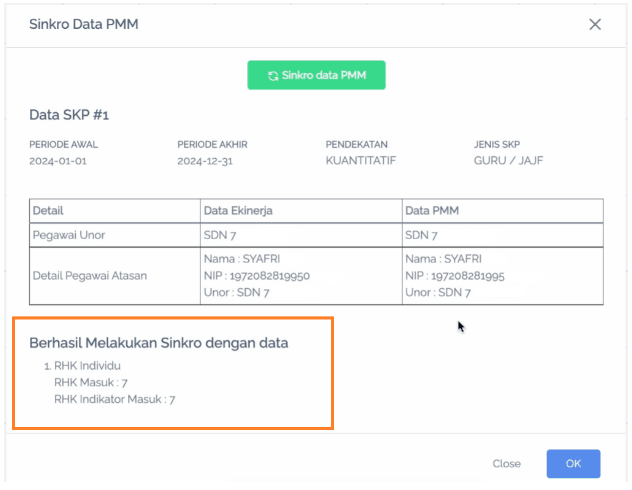Viewport: 632px width, 490px height.
Task: Click the RHK Indikator Masuk line
Action: 115,399
